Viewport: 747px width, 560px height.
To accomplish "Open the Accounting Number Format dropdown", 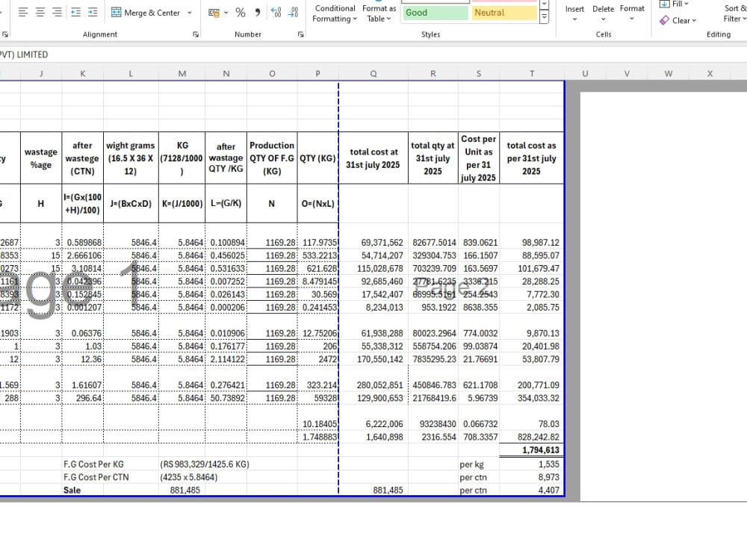I will [x=226, y=13].
